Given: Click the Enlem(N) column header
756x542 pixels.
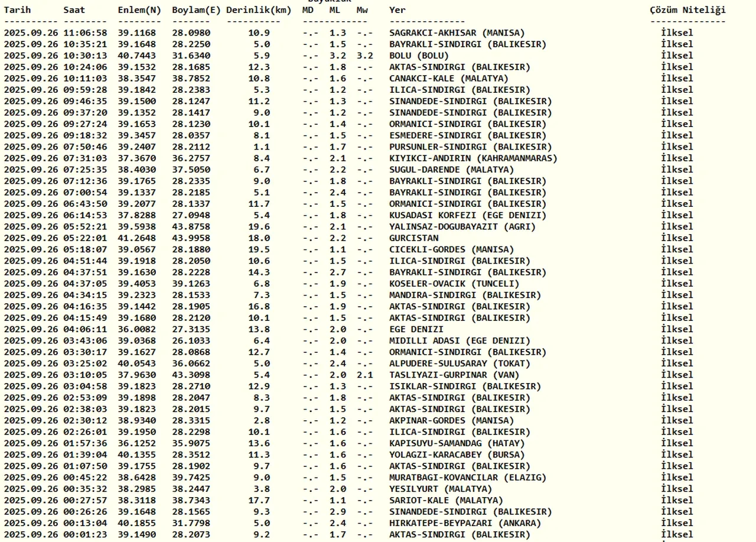Looking at the screenshot, I should tap(139, 10).
